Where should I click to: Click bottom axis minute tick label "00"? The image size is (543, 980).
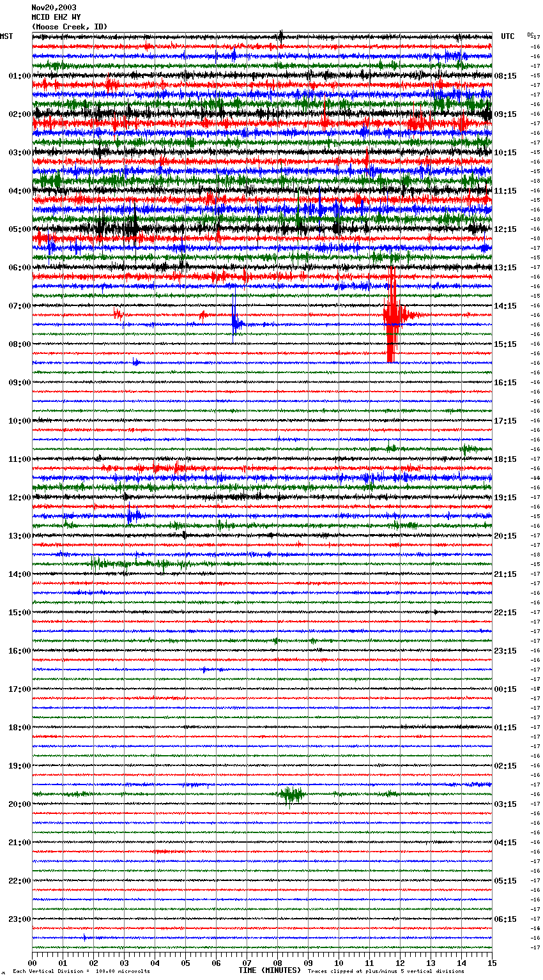point(32,963)
